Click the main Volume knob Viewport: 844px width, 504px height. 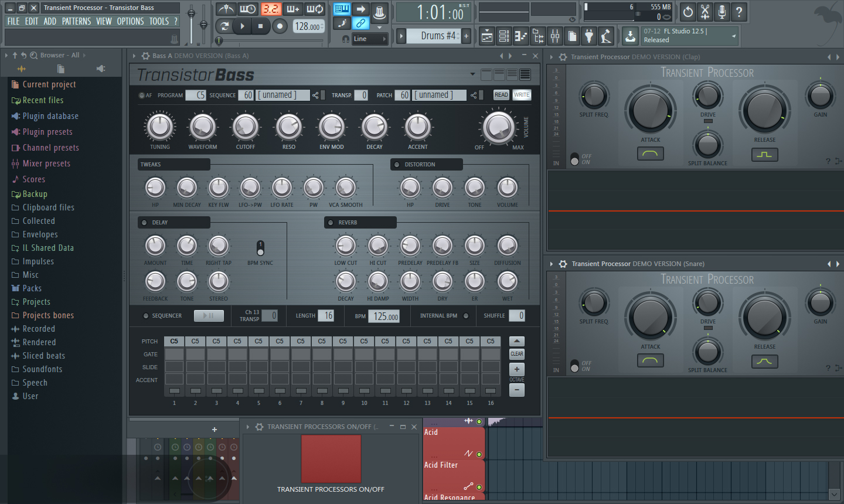pyautogui.click(x=499, y=127)
